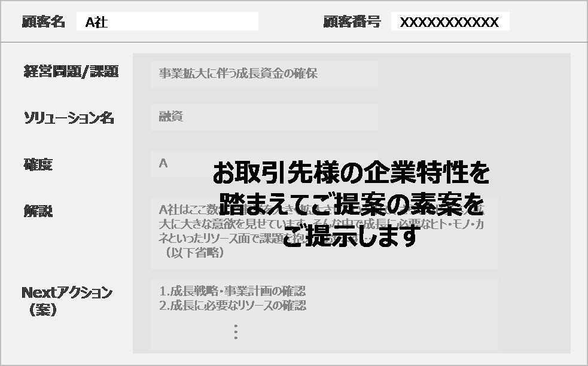Image resolution: width=588 pixels, height=366 pixels.
Task: Click the 顧客名 field containing A社
Action: pos(167,22)
